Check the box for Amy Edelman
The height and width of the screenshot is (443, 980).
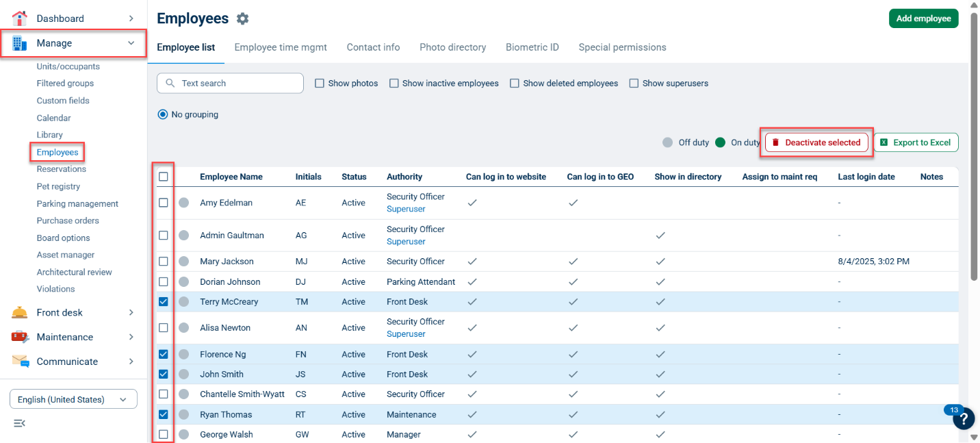[163, 203]
